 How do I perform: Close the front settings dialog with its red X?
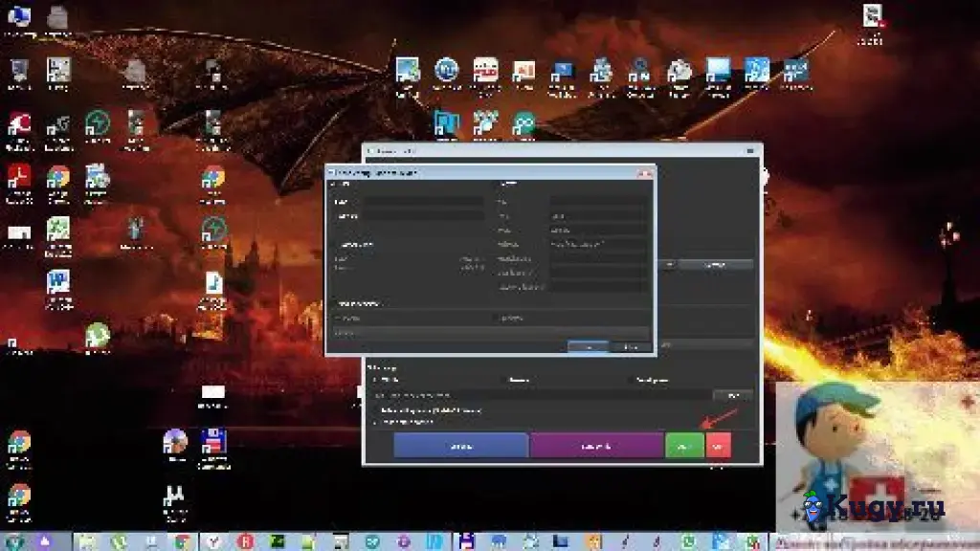pyautogui.click(x=646, y=173)
